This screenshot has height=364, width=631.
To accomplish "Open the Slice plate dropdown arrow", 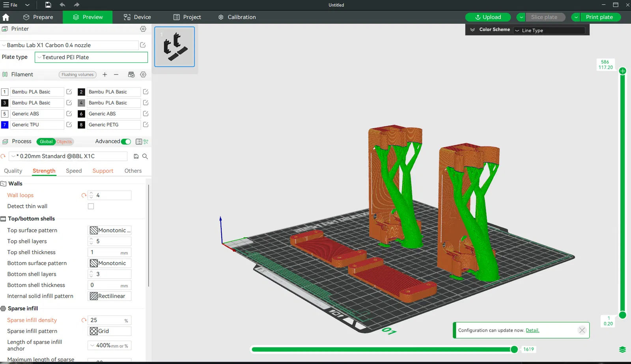I will 521,17.
